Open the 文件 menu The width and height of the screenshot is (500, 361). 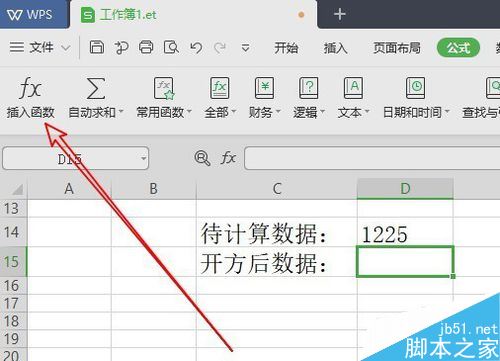[41, 48]
